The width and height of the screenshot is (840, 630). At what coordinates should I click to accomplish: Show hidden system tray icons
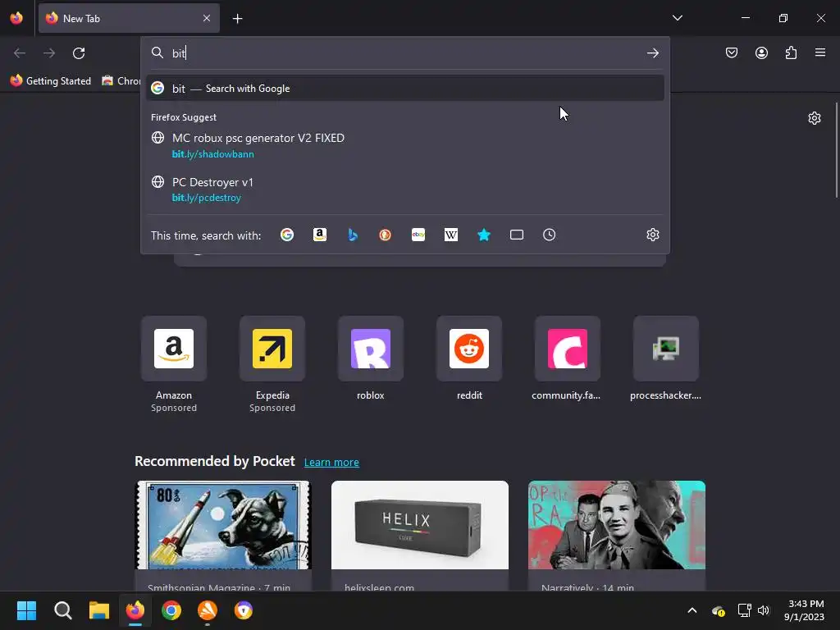pyautogui.click(x=692, y=610)
